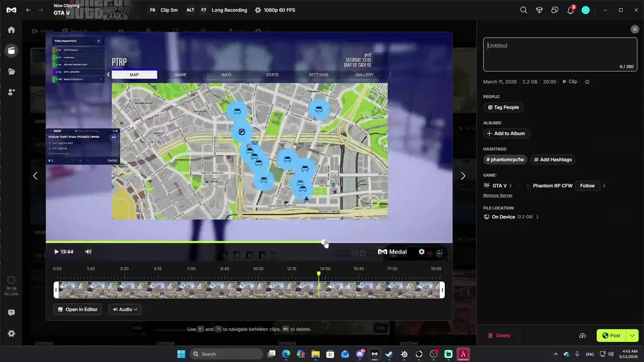Open Microsoft Edge from the taskbar
This screenshot has width=644, height=362.
coord(286,354)
